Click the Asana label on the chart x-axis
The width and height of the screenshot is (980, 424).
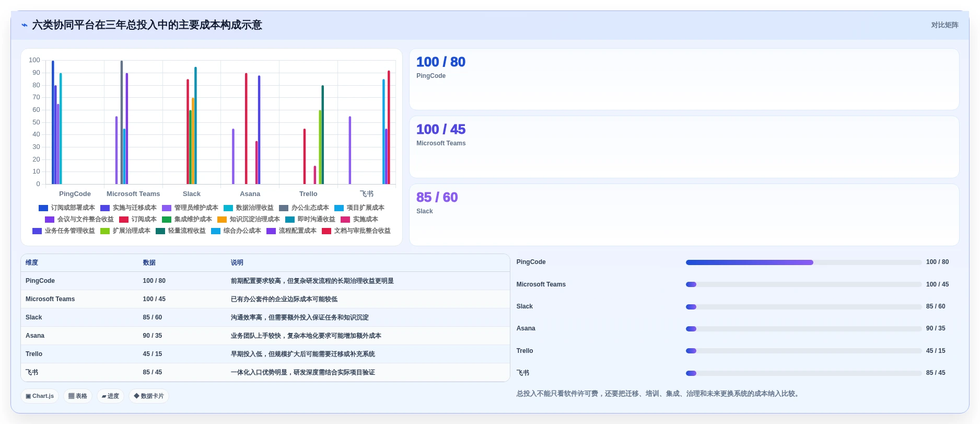pos(250,194)
